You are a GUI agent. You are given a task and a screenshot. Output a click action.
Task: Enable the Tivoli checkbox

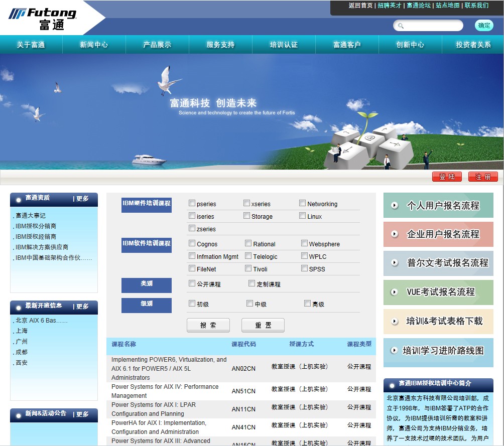[x=248, y=268]
